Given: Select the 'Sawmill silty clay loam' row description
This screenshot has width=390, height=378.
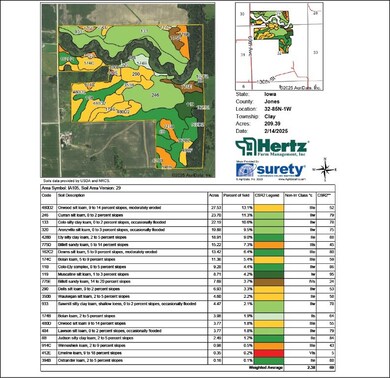Looking at the screenshot, I should pyautogui.click(x=127, y=304).
